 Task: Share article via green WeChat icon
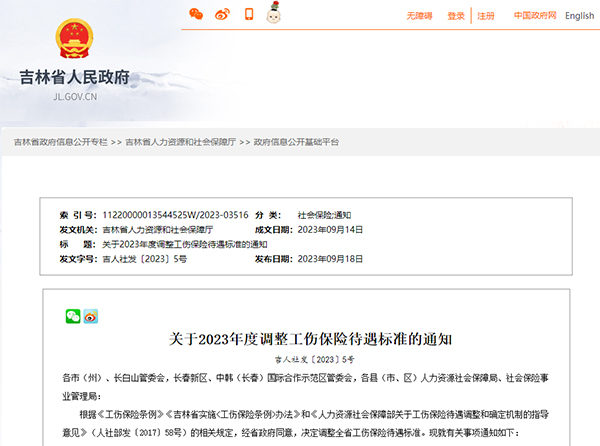(73, 315)
